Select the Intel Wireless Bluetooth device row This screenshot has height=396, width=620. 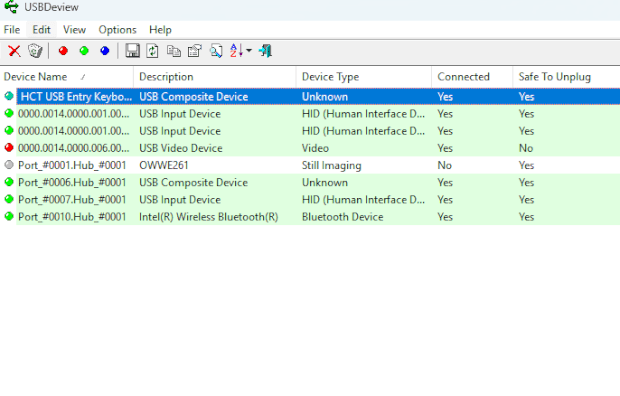(310, 217)
